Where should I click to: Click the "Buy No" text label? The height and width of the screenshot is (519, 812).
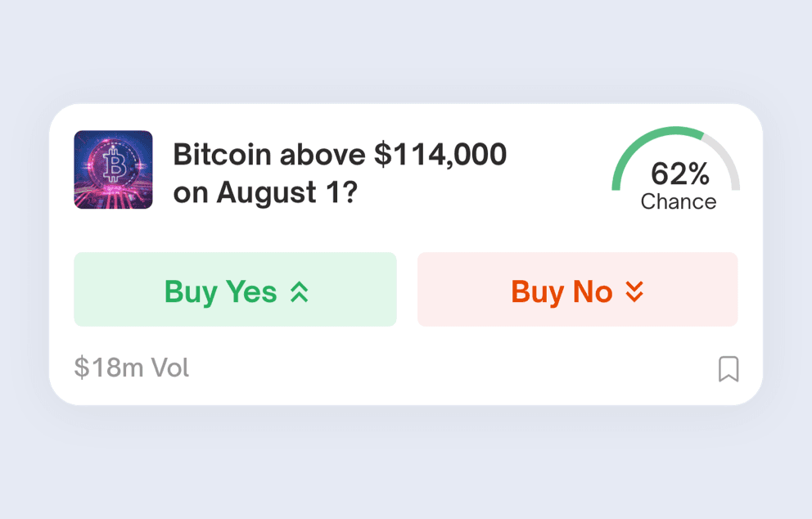pos(562,291)
